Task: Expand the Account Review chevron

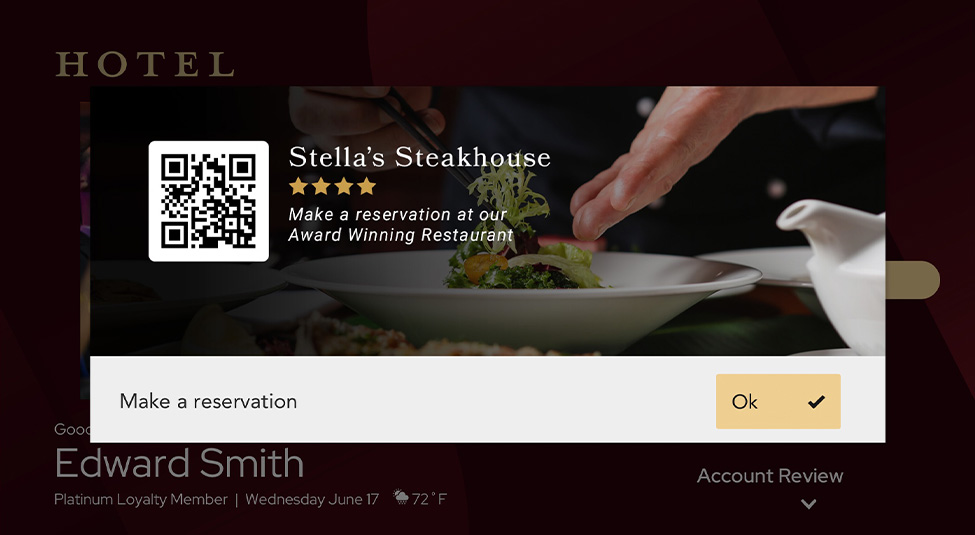Action: (808, 504)
